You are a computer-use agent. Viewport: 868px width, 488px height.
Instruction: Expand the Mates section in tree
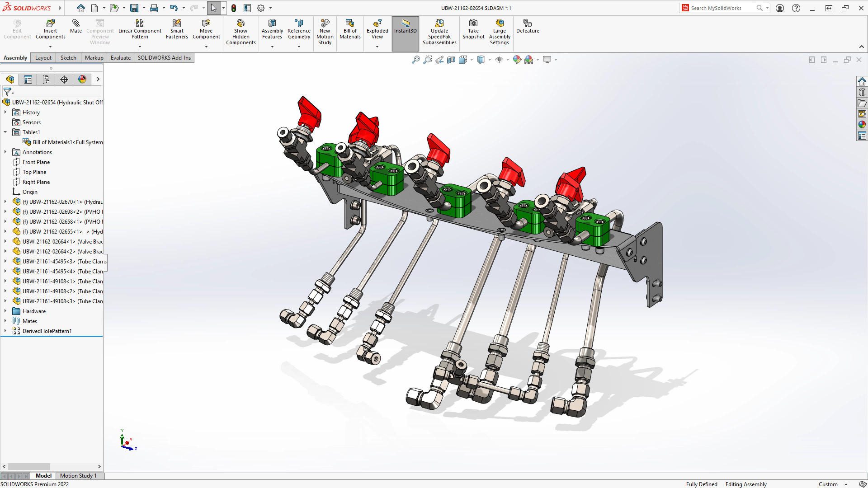coord(5,320)
